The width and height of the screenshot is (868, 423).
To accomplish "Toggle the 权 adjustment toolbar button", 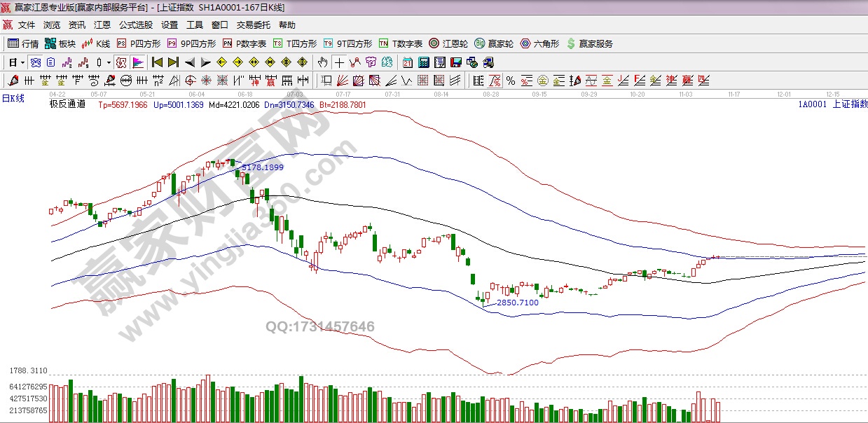I will [120, 62].
